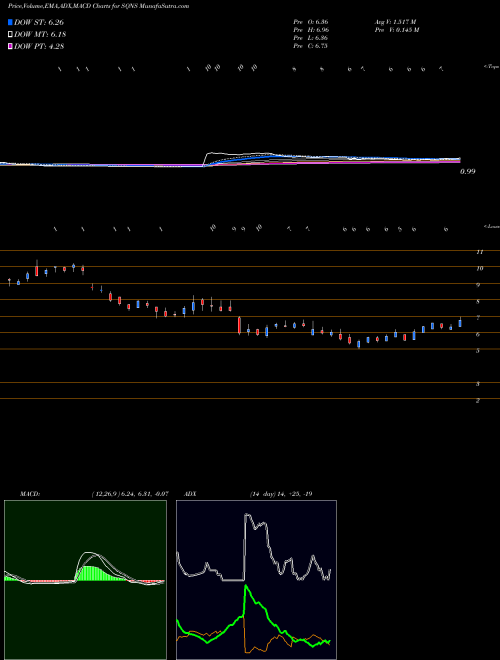Click the tall red gap-down candle near price 6
500x660 pixels.
[239, 325]
